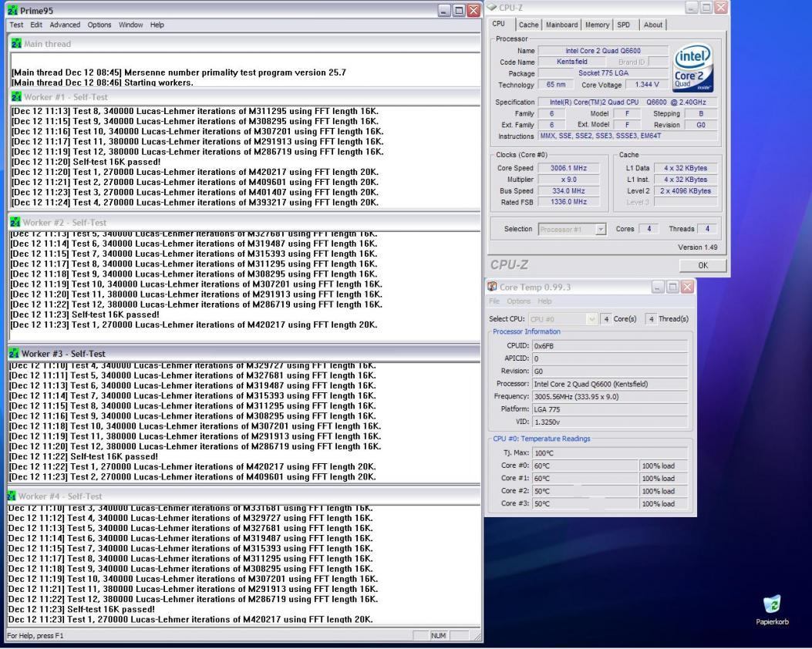Open the Advanced menu in Prime95
812x649 pixels.
coord(65,25)
